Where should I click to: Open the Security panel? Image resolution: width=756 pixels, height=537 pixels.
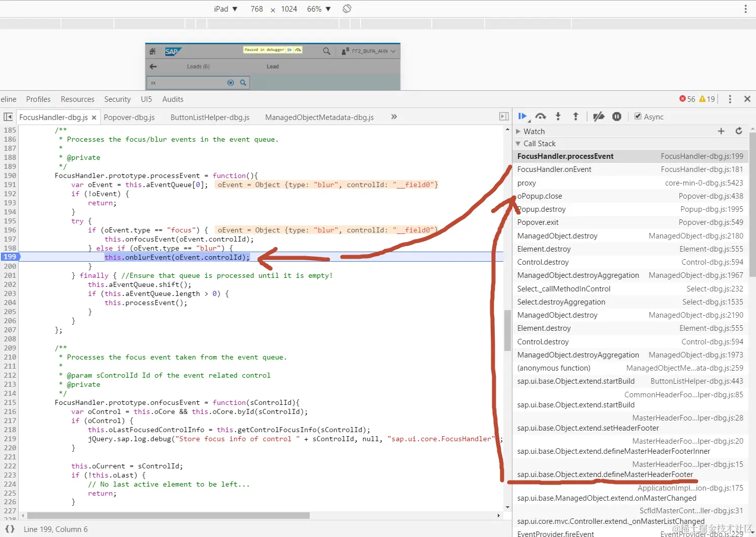click(x=118, y=99)
